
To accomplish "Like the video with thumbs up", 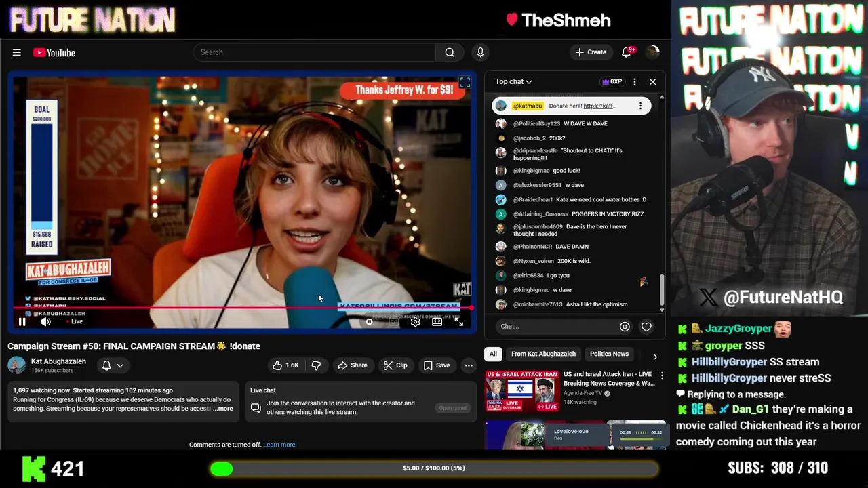I will point(285,365).
